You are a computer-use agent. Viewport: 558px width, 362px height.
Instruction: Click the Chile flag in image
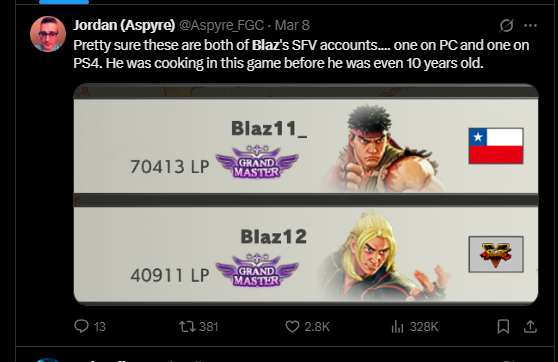(x=496, y=146)
